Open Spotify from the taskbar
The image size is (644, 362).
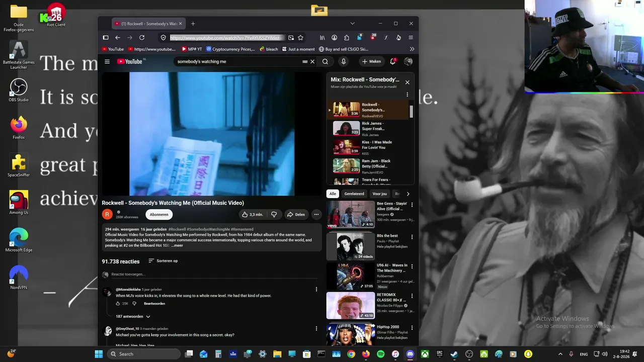pos(381,354)
